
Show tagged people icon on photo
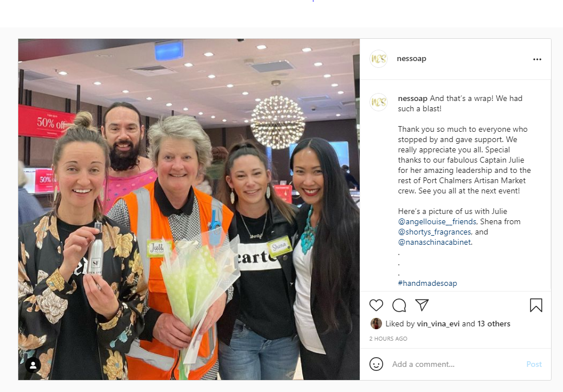pyautogui.click(x=33, y=365)
